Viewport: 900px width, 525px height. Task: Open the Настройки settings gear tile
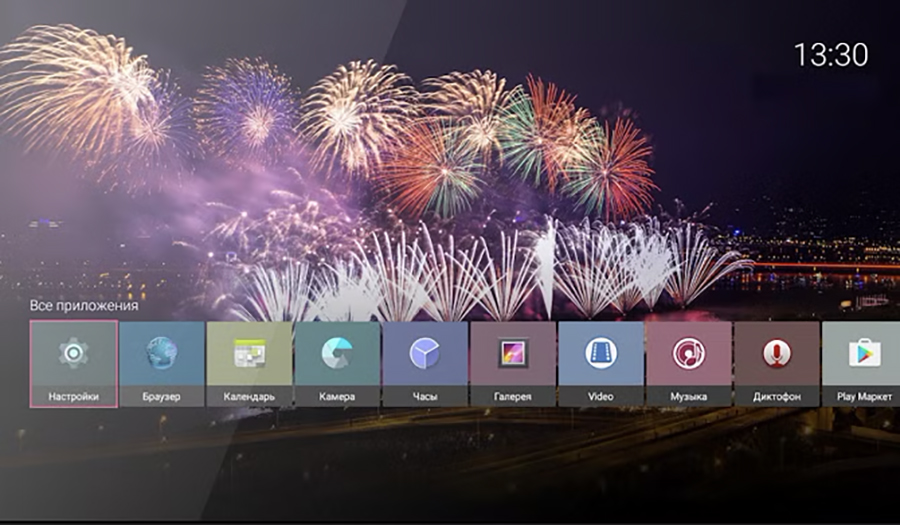73,364
